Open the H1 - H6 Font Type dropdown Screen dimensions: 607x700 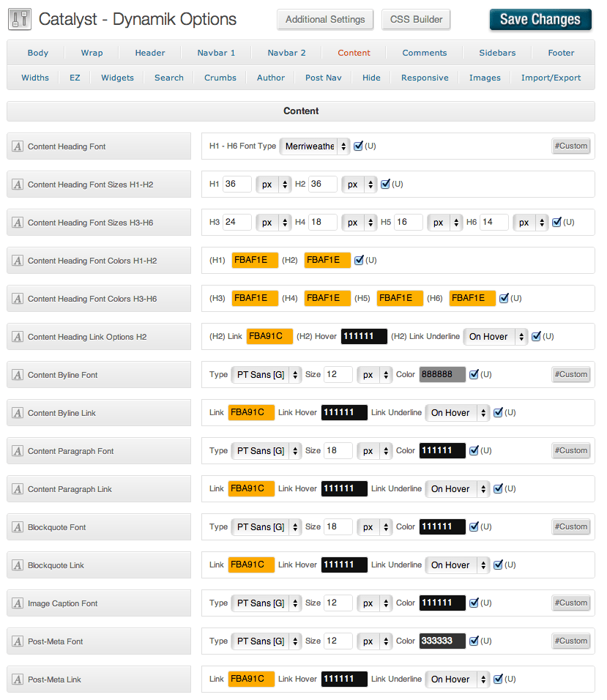(x=315, y=146)
